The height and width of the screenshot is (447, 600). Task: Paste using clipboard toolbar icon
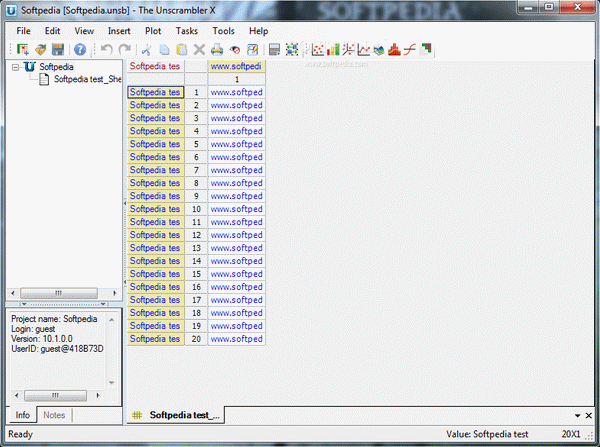coord(182,49)
